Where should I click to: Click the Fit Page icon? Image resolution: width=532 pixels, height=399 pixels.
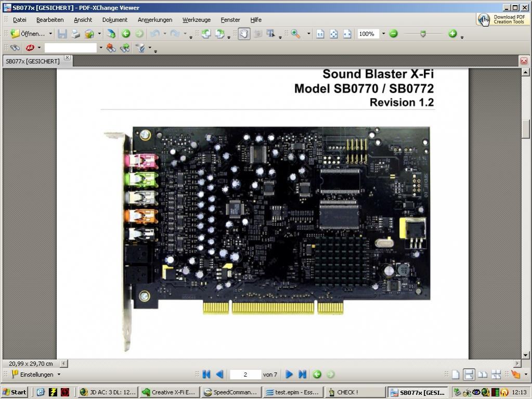[334, 34]
